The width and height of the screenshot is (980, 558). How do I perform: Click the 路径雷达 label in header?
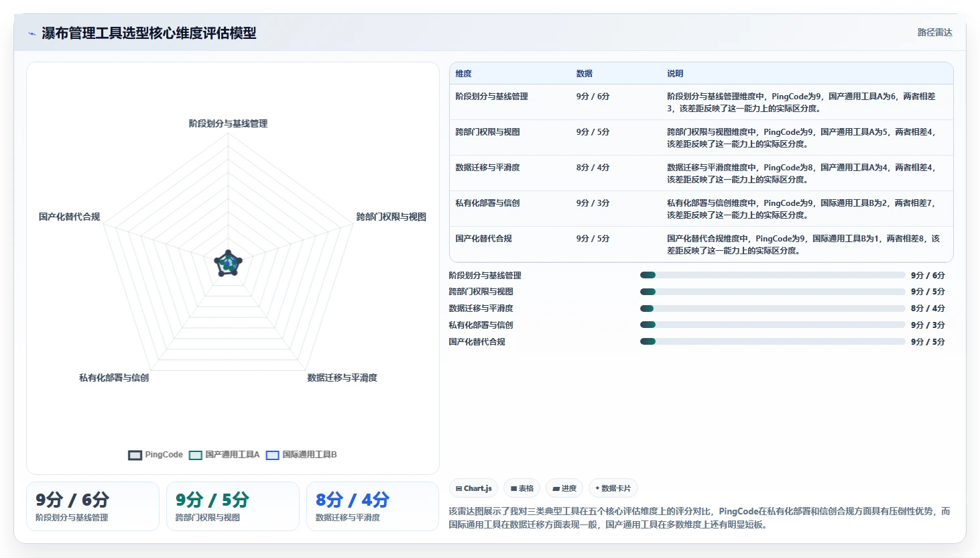pyautogui.click(x=934, y=32)
